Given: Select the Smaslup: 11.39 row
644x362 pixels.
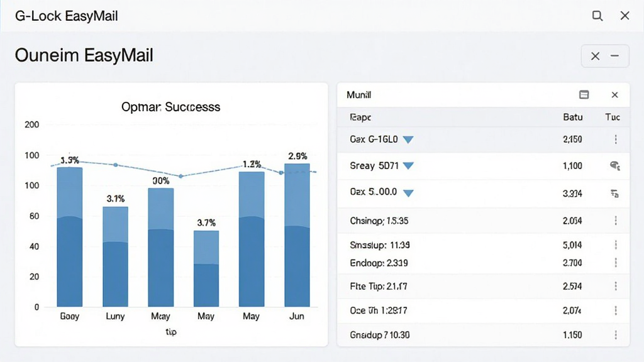Looking at the screenshot, I should [484, 245].
